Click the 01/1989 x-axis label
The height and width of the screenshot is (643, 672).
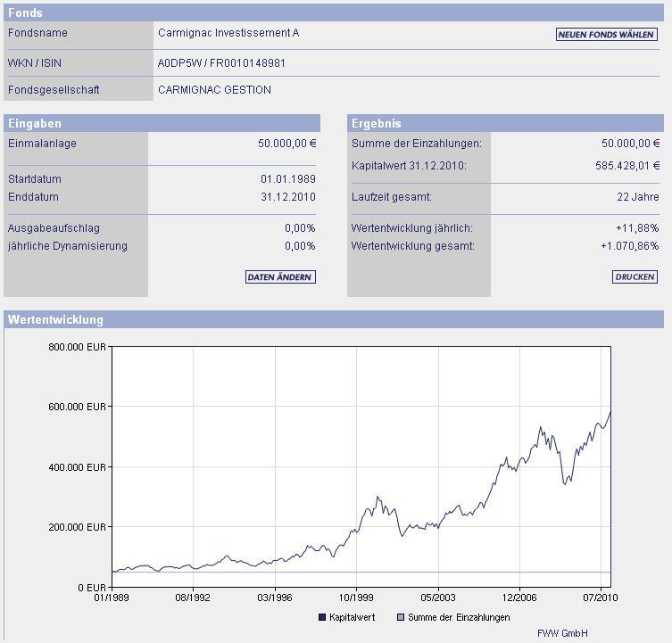coord(112,598)
